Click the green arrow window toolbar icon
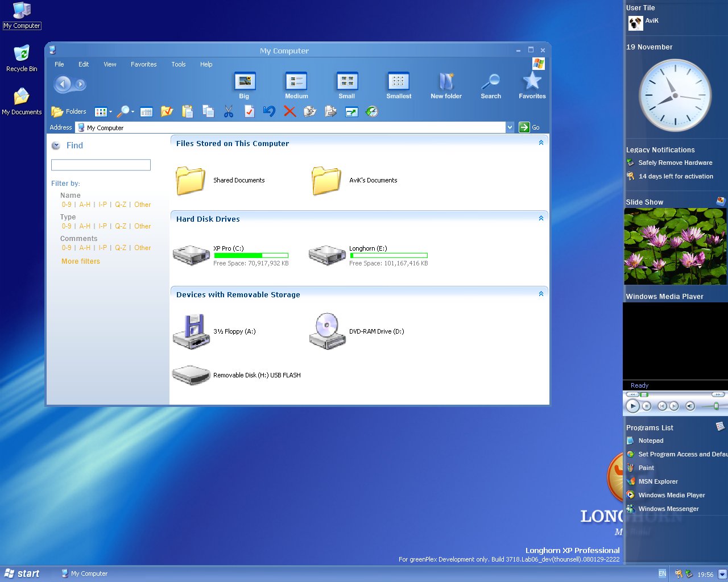Viewport: 728px width, 582px height. pos(351,112)
